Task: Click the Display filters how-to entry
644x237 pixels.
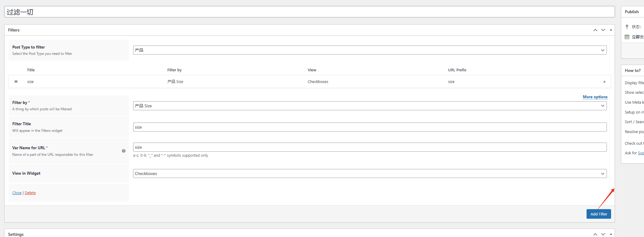Action: click(x=634, y=83)
